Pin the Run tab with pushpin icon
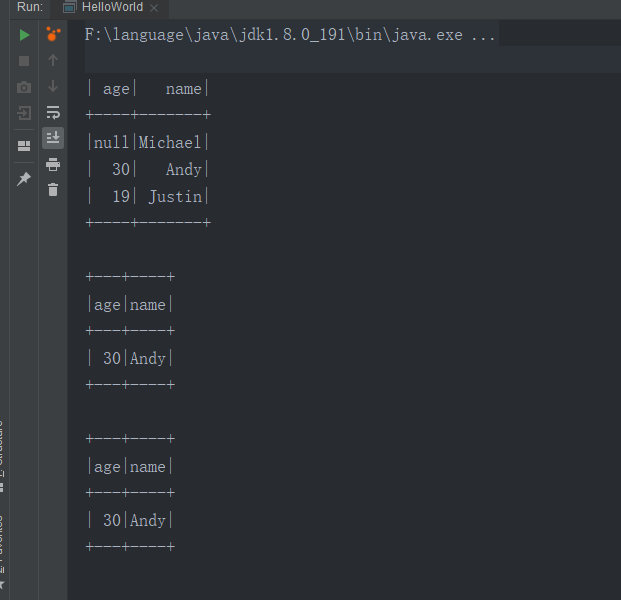 click(x=24, y=179)
